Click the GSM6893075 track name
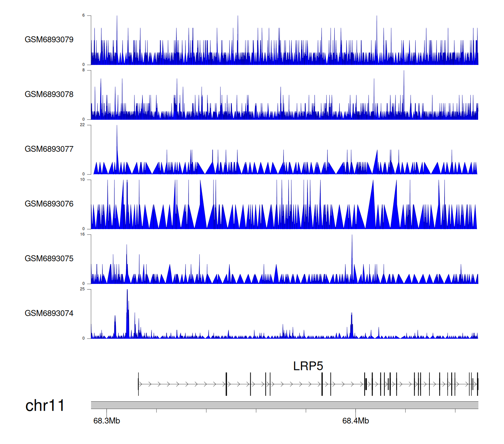This screenshot has height=444, width=504. pos(49,259)
